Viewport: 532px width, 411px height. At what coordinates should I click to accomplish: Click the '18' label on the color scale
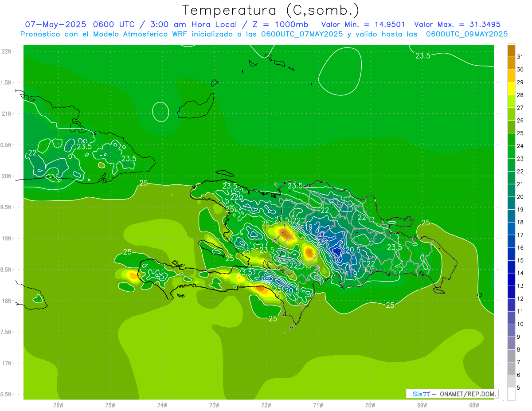pyautogui.click(x=520, y=222)
